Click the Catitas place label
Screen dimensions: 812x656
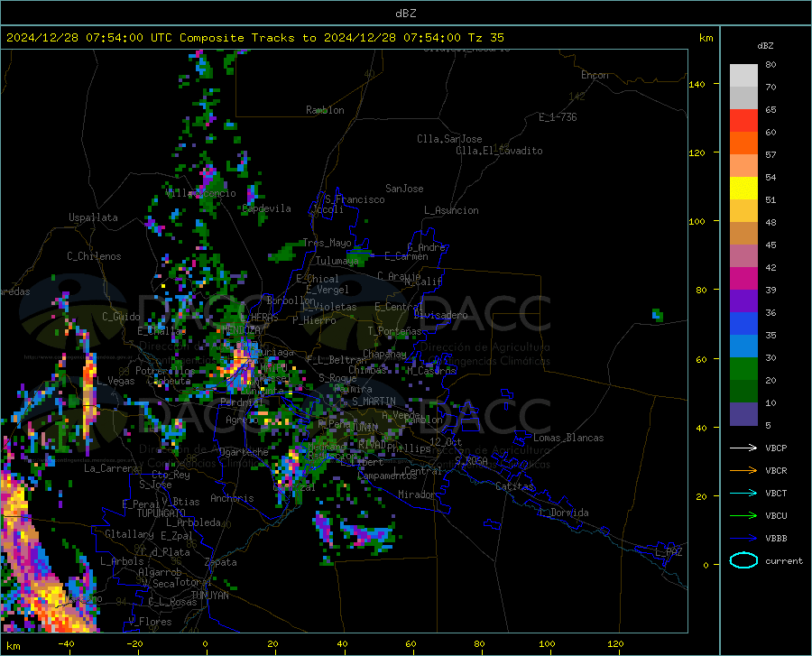(514, 486)
